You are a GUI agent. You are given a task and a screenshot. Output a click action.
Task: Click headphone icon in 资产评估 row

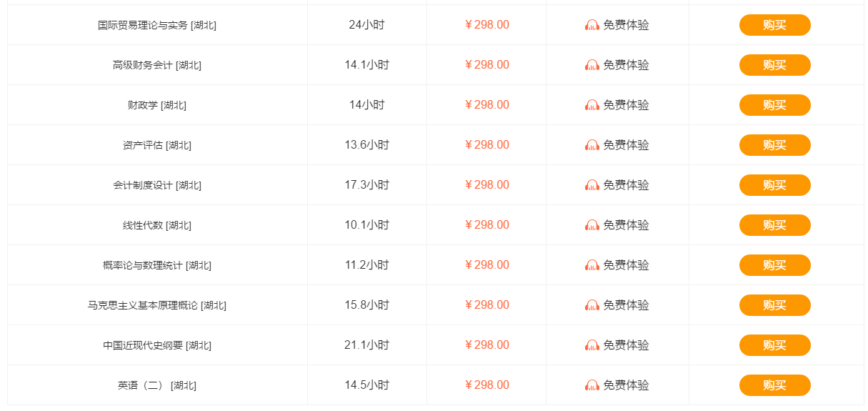(x=592, y=145)
